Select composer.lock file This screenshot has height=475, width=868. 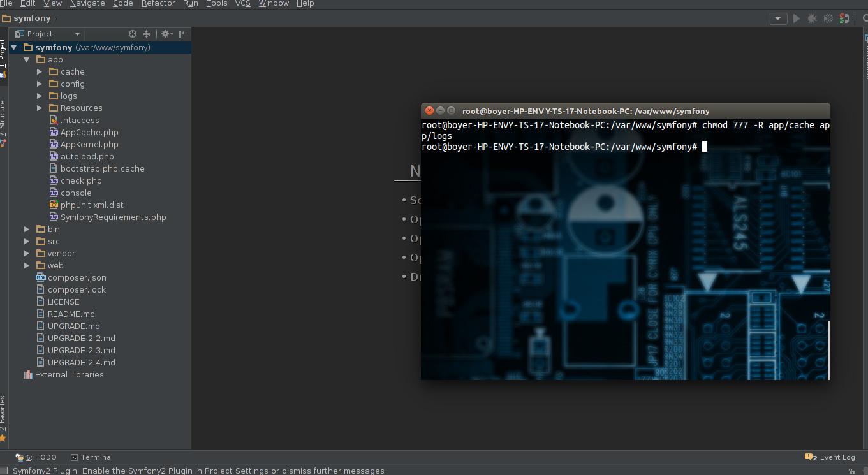click(x=77, y=289)
